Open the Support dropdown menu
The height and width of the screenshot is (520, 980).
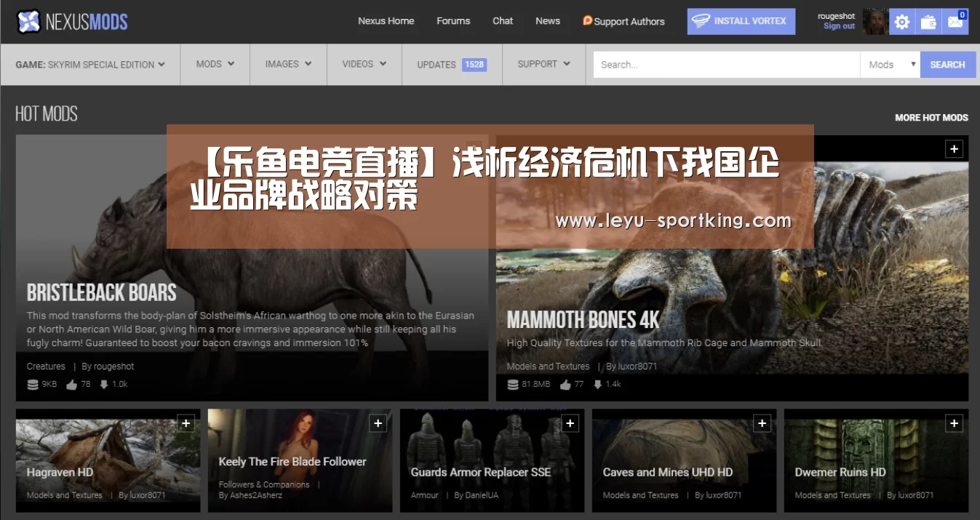tap(543, 64)
